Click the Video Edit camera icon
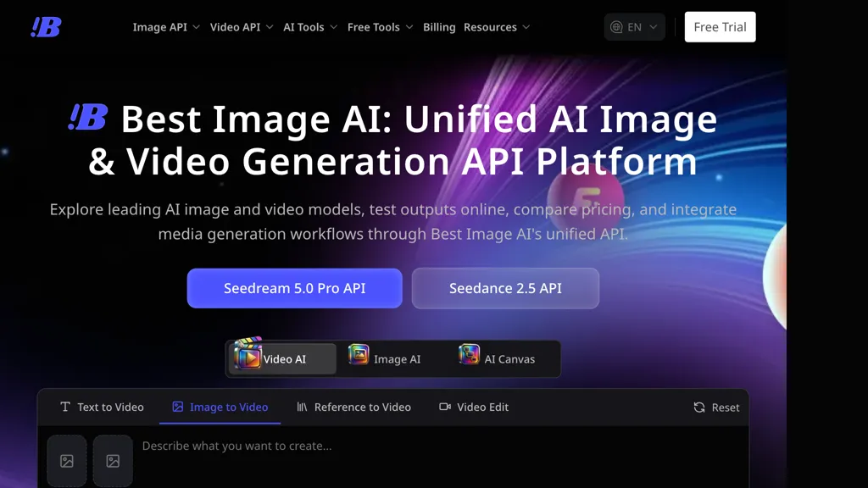The width and height of the screenshot is (868, 488). (x=445, y=407)
